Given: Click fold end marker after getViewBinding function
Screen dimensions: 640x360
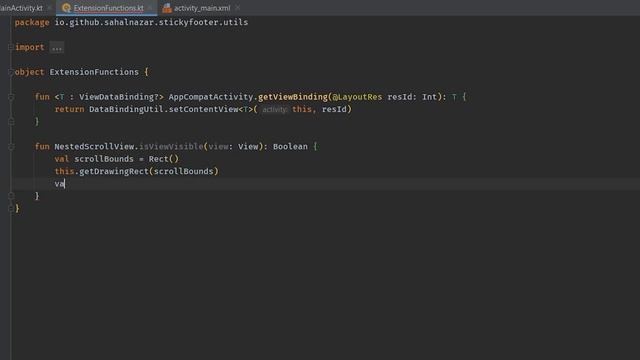Looking at the screenshot, I should tap(11, 122).
